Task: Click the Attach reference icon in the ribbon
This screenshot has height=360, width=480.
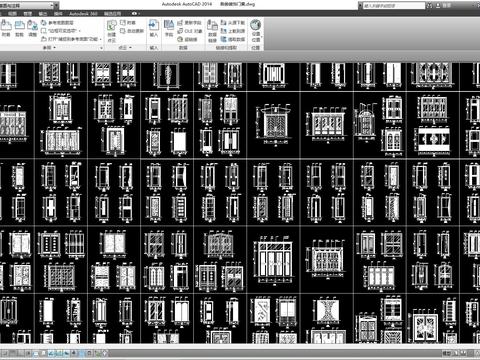Action: pyautogui.click(x=6, y=28)
